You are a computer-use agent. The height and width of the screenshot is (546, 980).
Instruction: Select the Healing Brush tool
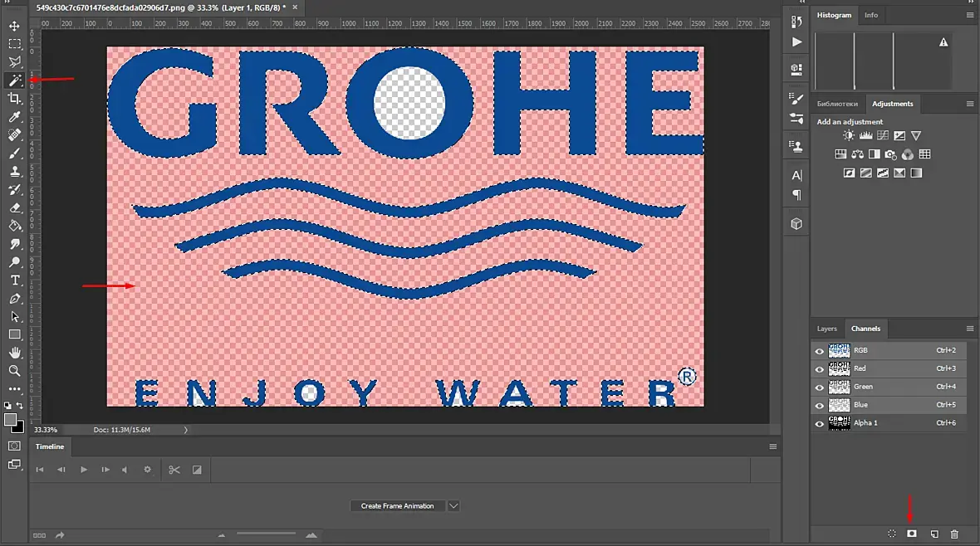(14, 135)
